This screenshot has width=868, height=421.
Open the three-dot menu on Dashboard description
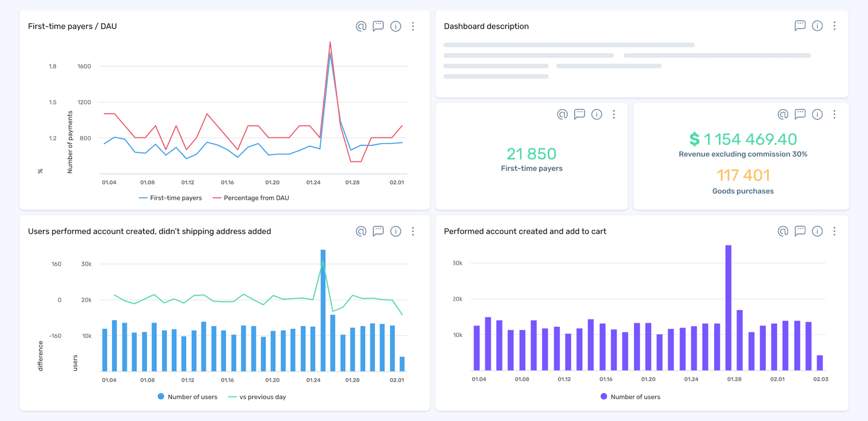pos(835,26)
